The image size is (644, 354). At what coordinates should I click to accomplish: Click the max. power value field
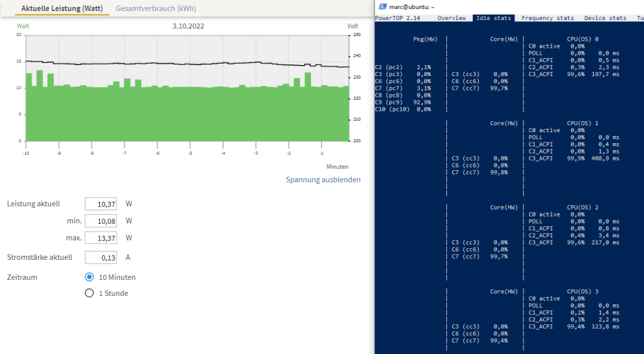(x=100, y=238)
